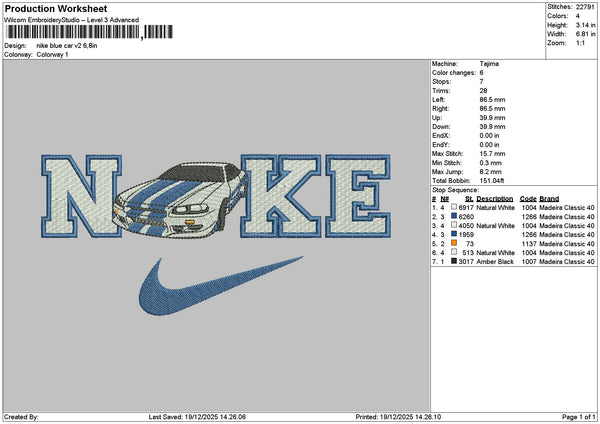
Task: Click the 'Created By:' footer label
Action: coord(21,417)
